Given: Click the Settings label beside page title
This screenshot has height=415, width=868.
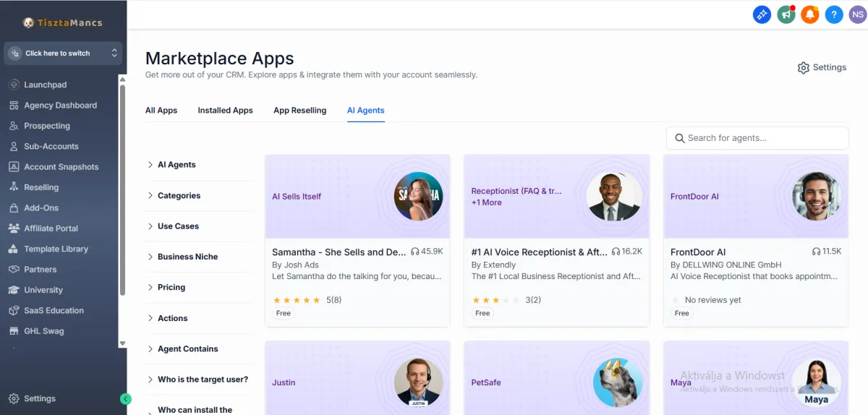Looking at the screenshot, I should [x=830, y=67].
